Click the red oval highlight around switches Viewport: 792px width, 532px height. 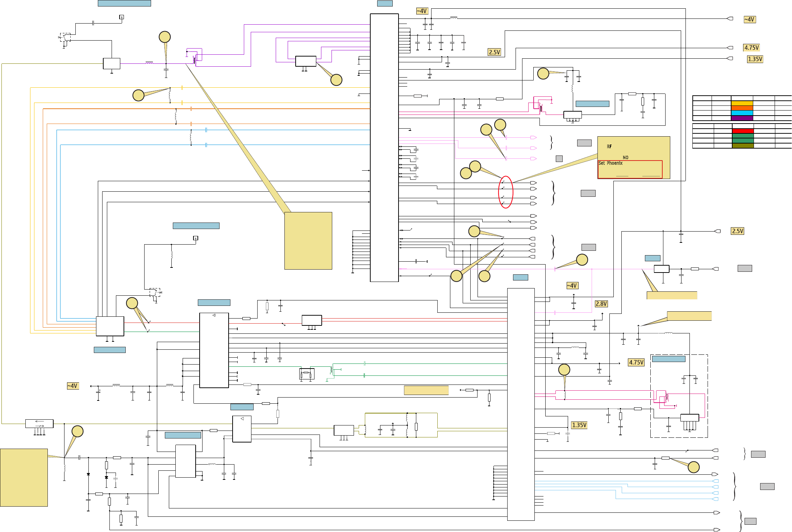pos(505,192)
